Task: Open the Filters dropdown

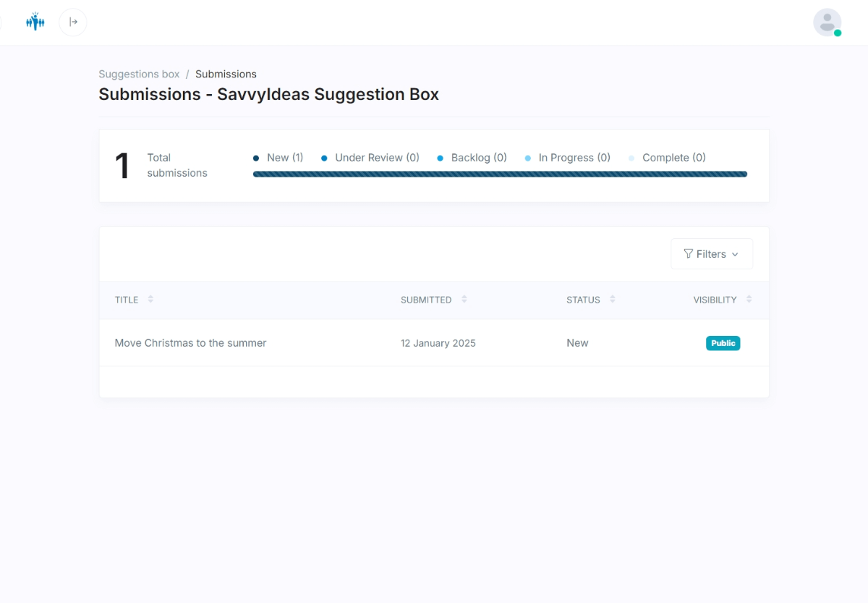Action: pos(712,254)
